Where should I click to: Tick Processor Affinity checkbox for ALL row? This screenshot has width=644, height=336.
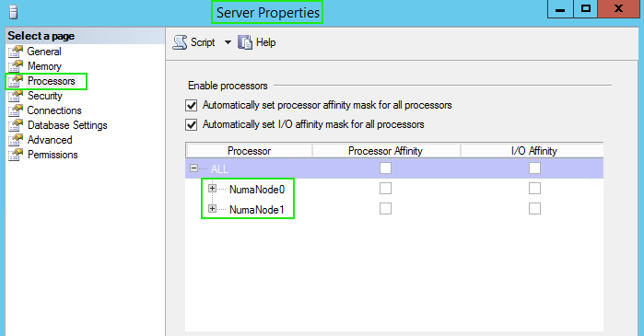click(386, 168)
